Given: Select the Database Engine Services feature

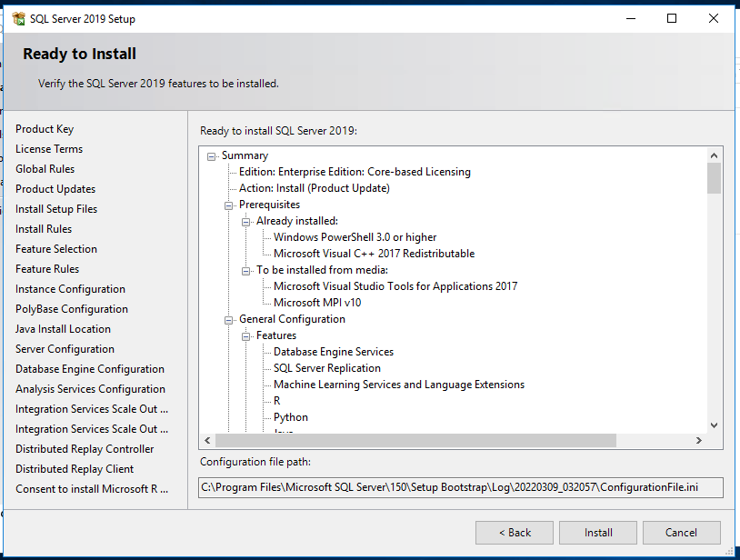Looking at the screenshot, I should [334, 352].
